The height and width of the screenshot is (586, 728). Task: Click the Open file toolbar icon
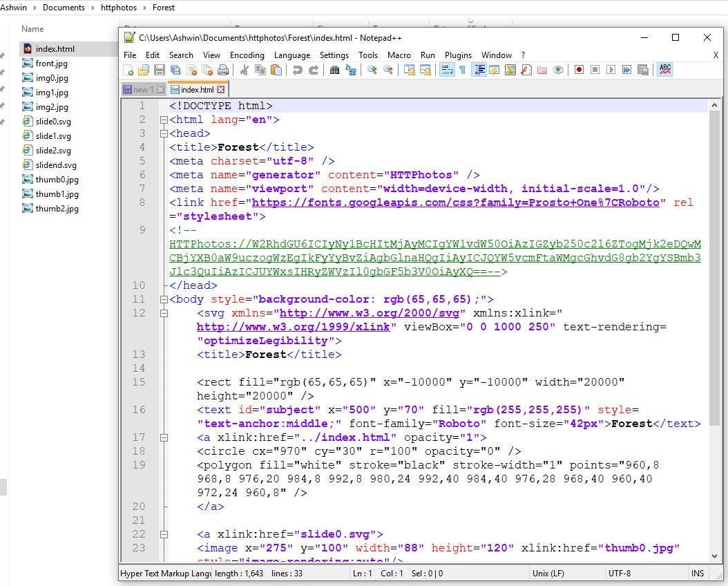coord(144,70)
